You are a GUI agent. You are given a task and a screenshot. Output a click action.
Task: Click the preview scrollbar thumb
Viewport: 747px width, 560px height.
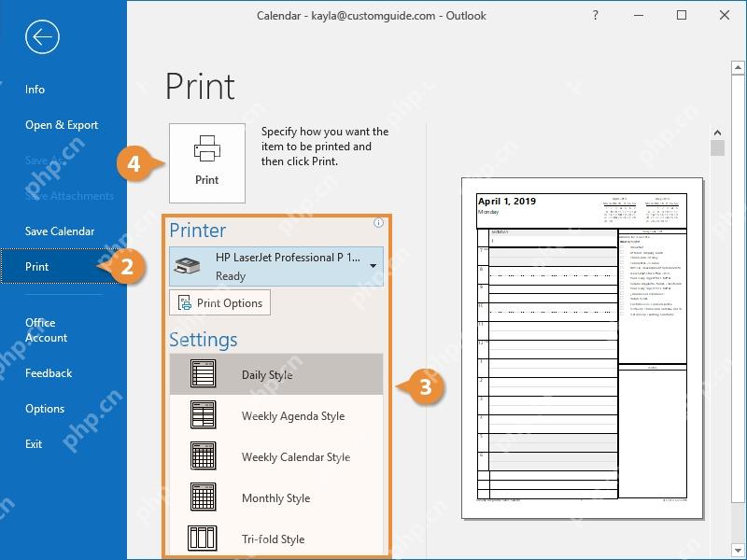coord(717,147)
